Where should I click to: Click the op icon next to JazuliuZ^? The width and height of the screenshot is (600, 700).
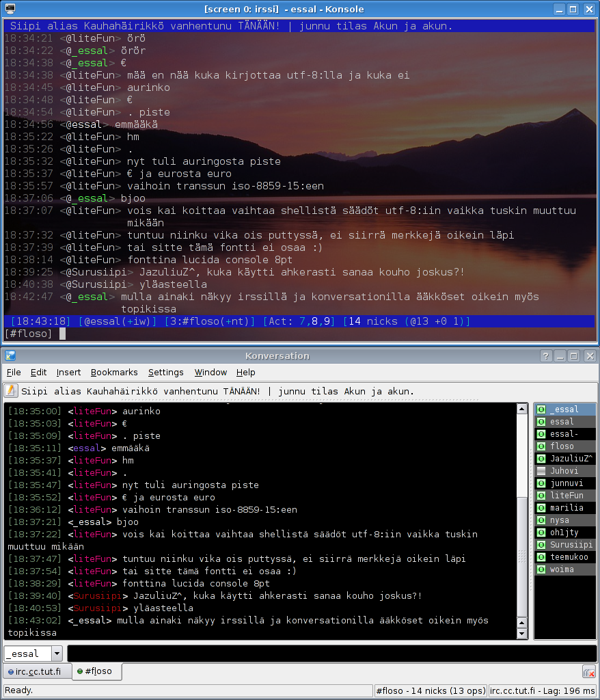(541, 459)
